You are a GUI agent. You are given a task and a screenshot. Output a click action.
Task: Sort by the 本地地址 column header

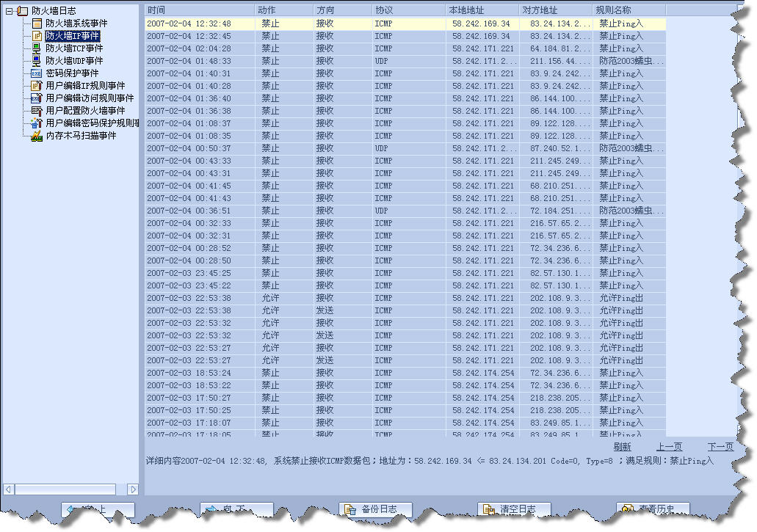pyautogui.click(x=483, y=10)
